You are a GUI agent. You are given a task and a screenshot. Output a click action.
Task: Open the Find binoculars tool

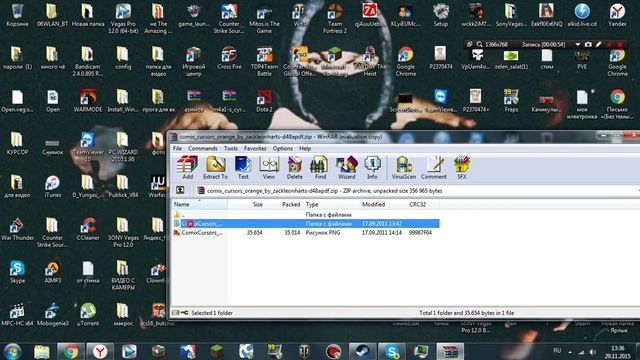click(x=320, y=167)
